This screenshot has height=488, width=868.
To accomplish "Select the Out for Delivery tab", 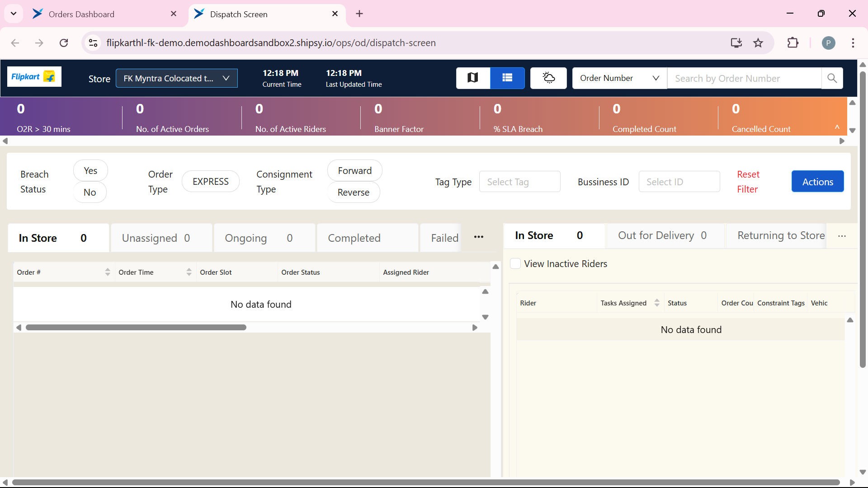I will (x=665, y=236).
